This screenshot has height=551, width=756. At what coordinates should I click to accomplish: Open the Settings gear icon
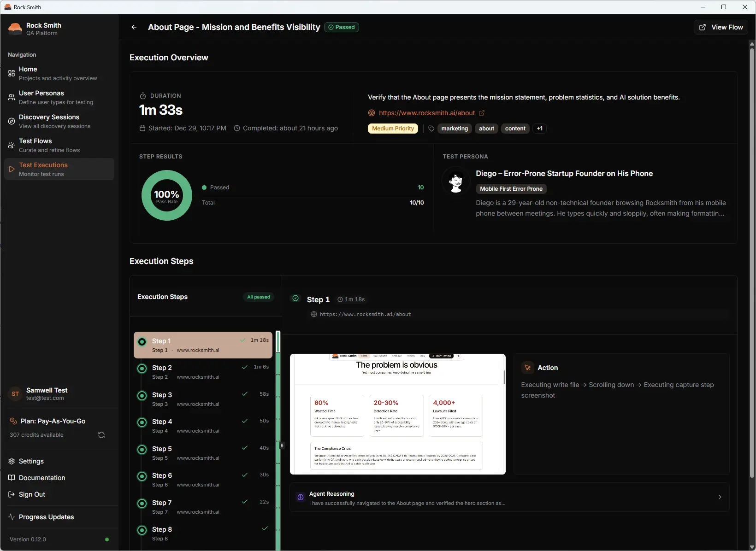[11, 461]
